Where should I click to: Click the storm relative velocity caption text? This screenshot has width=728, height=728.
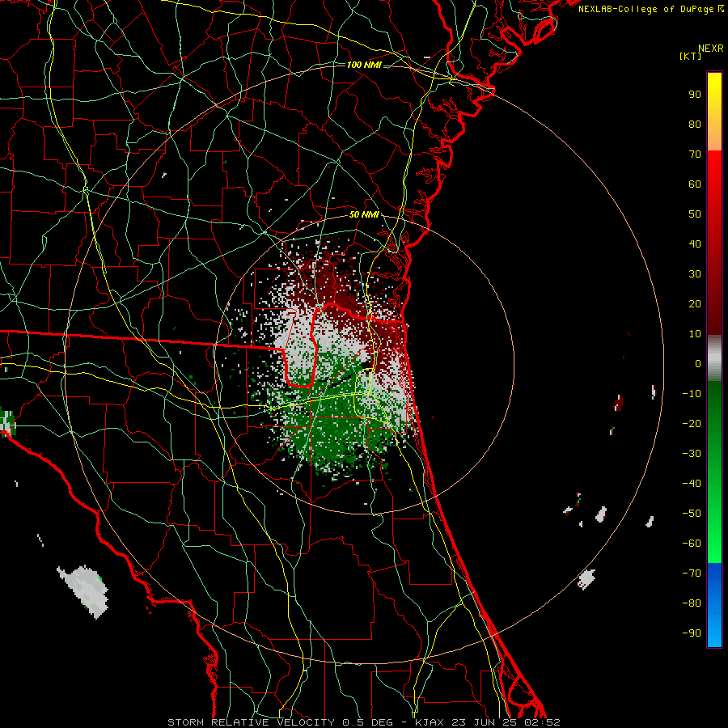pyautogui.click(x=363, y=722)
